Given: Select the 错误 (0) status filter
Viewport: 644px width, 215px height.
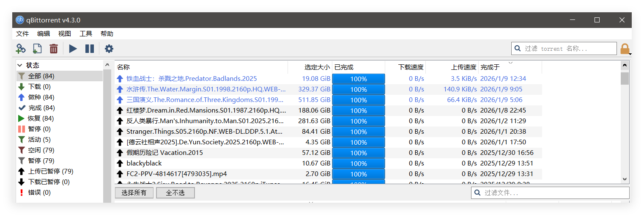Looking at the screenshot, I should (x=60, y=193).
